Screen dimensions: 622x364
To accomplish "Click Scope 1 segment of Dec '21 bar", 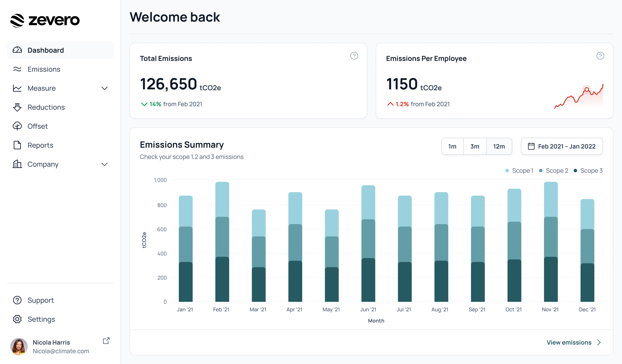I will [x=587, y=214].
